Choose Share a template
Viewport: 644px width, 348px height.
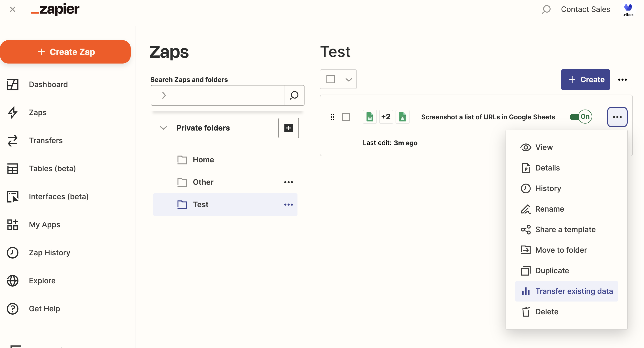pos(566,229)
